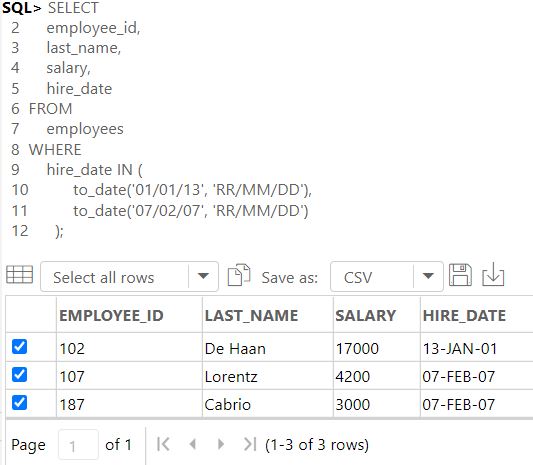Click 'salary,' on query line 4

pyautogui.click(x=69, y=69)
